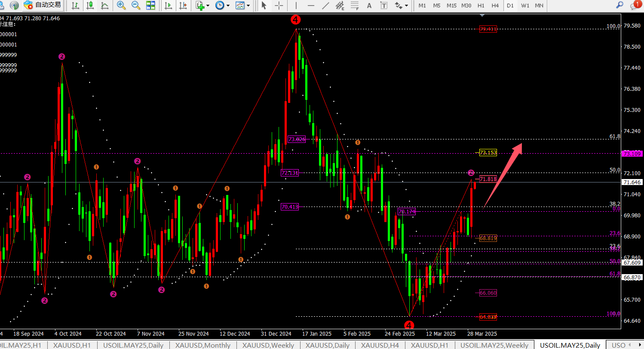Click the magenta 73.109 price level label

[x=632, y=154]
